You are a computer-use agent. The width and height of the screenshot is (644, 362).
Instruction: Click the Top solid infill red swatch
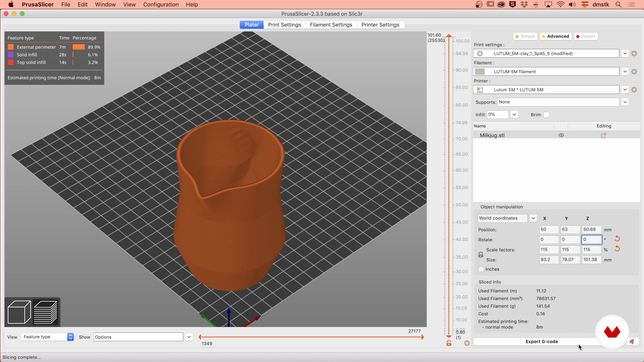11,62
